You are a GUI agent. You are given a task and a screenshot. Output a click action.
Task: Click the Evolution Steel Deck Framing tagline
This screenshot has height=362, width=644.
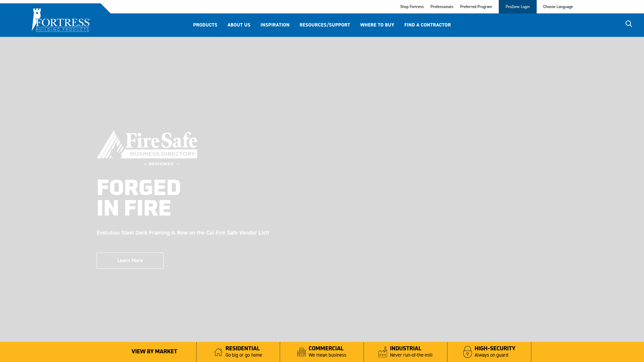pyautogui.click(x=183, y=233)
